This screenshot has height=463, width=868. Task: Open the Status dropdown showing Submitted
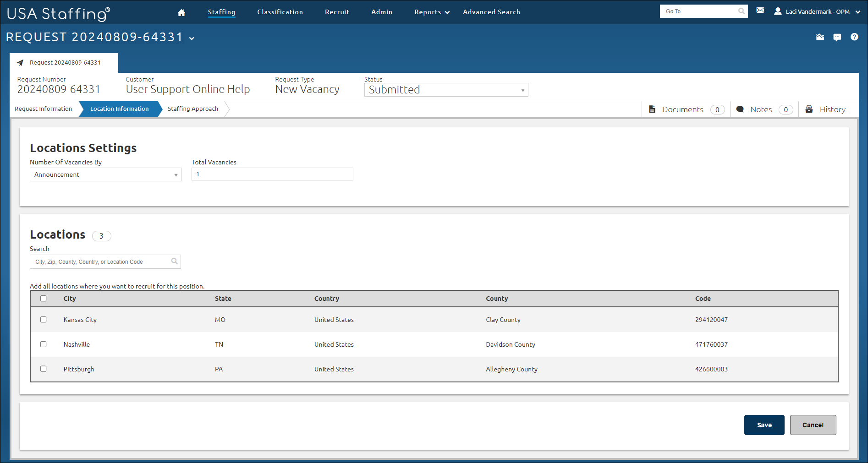click(x=446, y=90)
